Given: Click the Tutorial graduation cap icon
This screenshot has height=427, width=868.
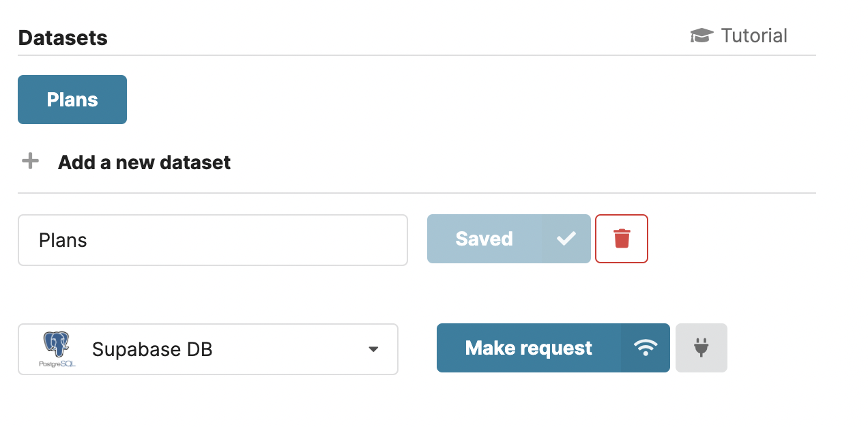Looking at the screenshot, I should (701, 35).
